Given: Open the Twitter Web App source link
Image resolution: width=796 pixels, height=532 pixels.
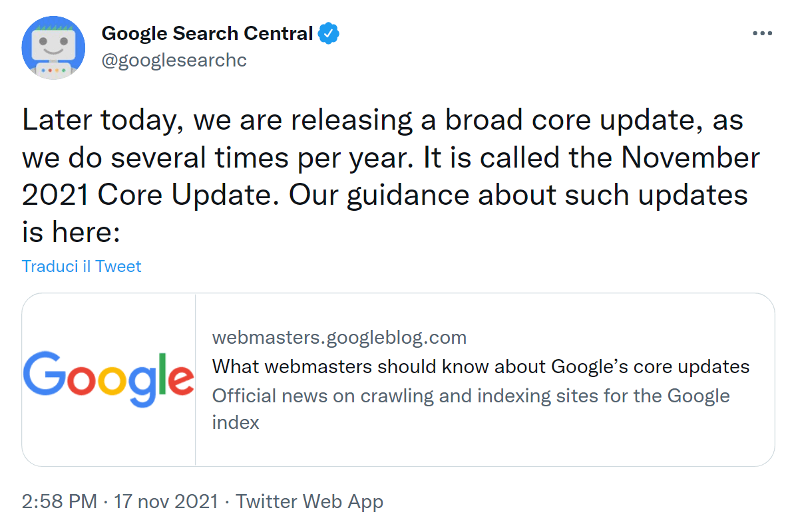Looking at the screenshot, I should point(309,501).
